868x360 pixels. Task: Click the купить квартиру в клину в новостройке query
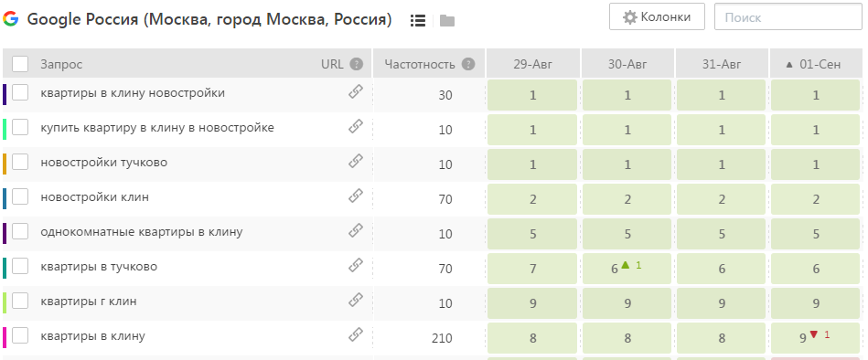point(157,128)
